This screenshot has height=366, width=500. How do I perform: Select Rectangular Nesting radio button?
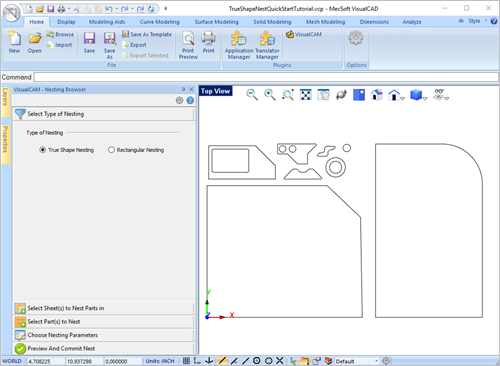click(x=111, y=150)
